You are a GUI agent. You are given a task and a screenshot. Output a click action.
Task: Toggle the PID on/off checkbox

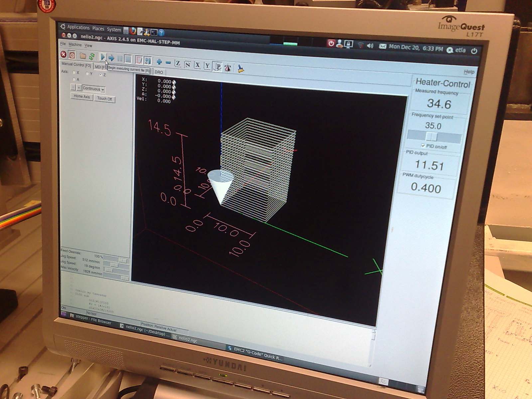pos(423,146)
